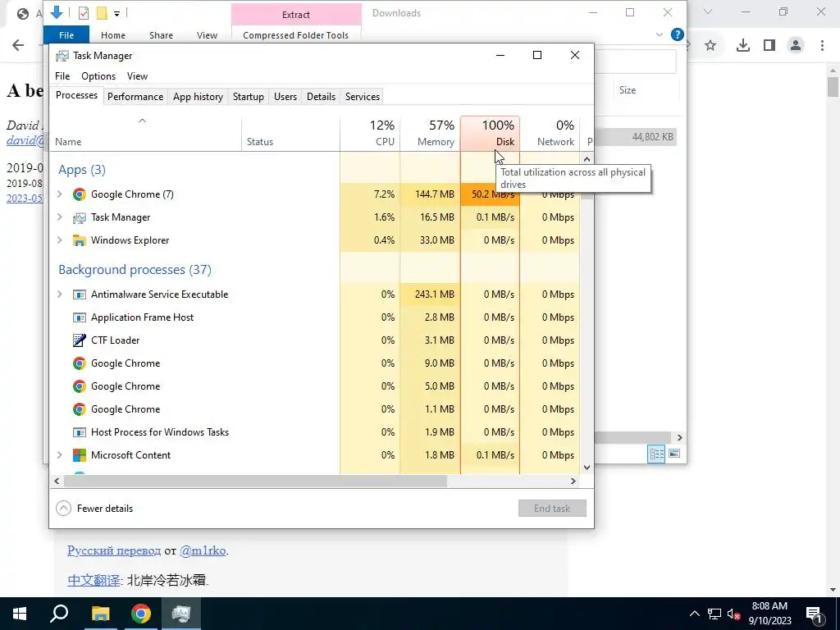This screenshot has width=840, height=630.
Task: Click the process list scroll up arrow
Action: [587, 159]
